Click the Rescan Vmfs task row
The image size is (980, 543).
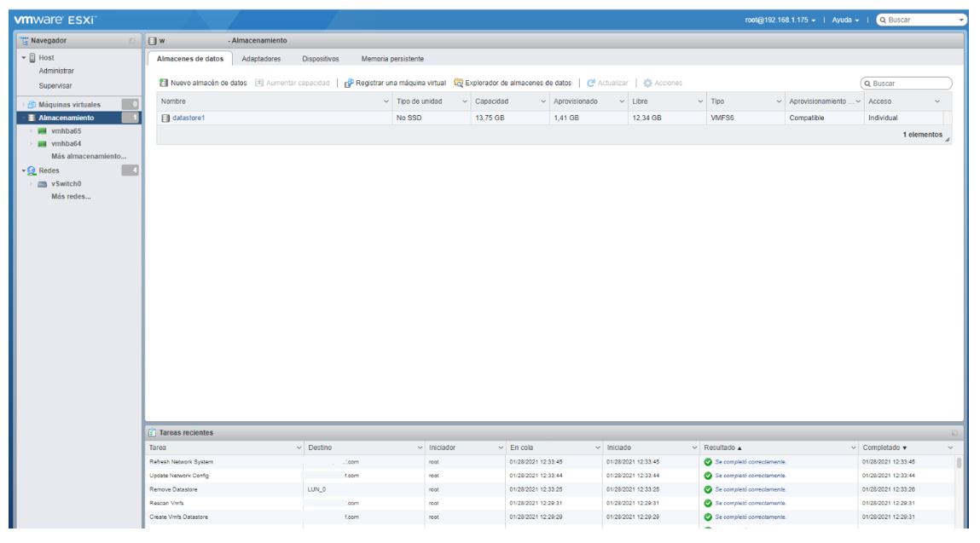pos(550,503)
